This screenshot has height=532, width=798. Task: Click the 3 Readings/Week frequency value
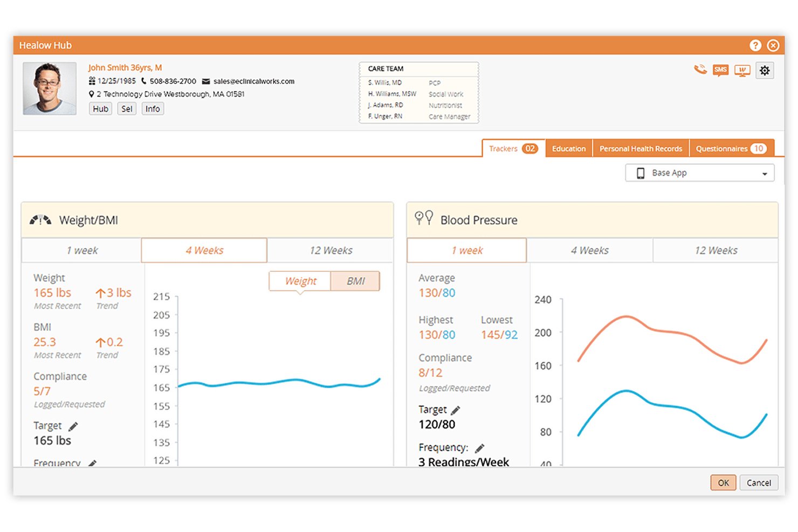464,462
